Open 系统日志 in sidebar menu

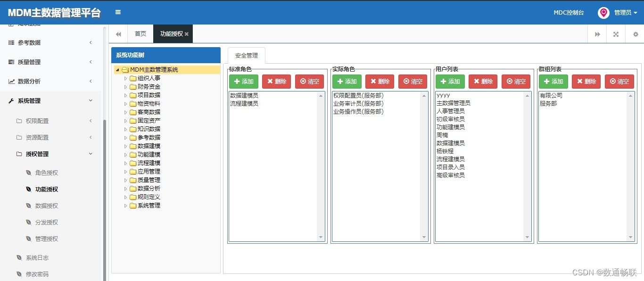click(37, 257)
